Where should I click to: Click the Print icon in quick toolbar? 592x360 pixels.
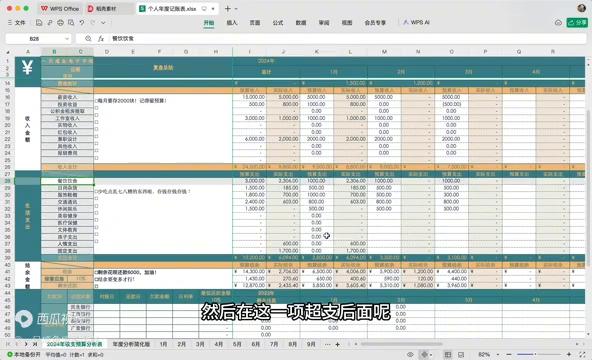coord(60,23)
